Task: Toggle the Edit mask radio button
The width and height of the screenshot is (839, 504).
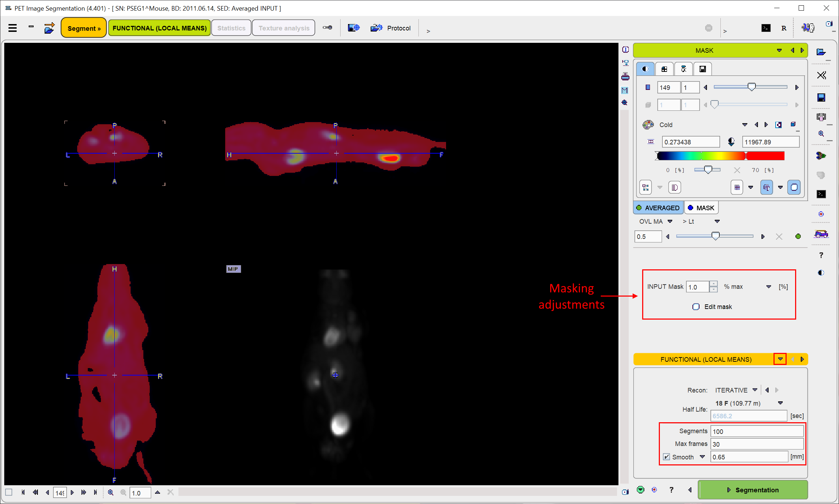Action: click(x=696, y=307)
